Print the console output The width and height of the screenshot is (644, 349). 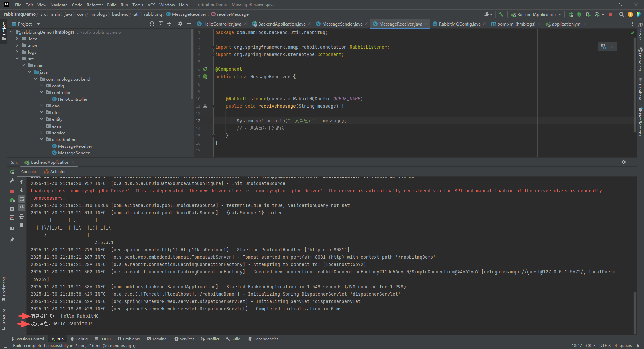(22, 216)
